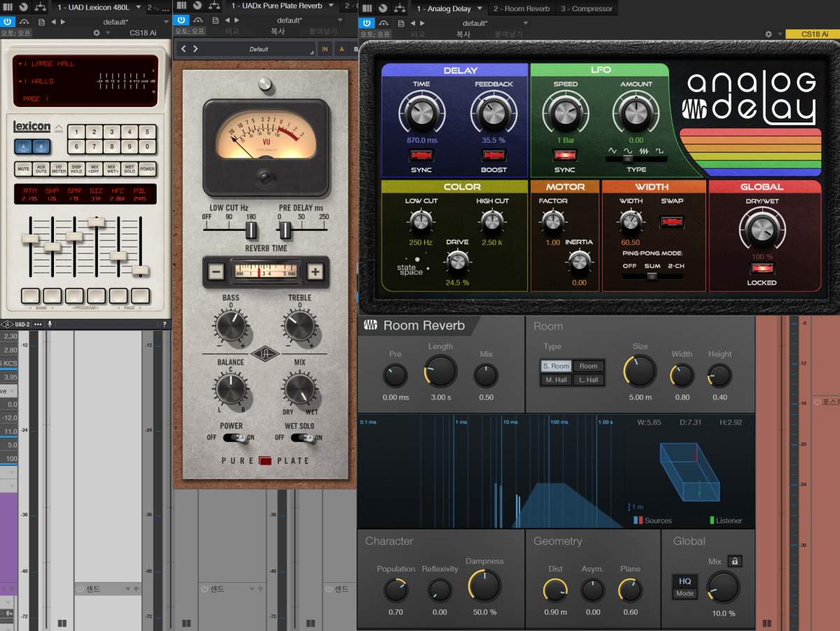Viewport: 840px width, 631px height.
Task: Toggle the Lexicon MUTE button
Action: [23, 169]
